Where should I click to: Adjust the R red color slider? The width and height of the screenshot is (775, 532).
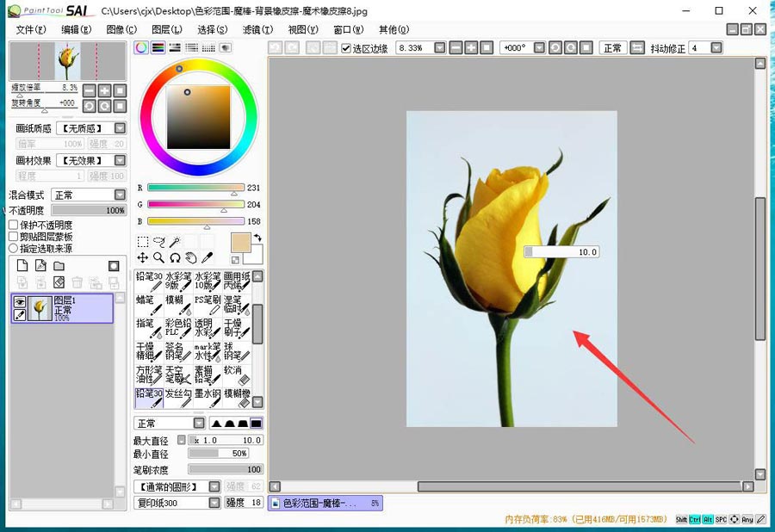pyautogui.click(x=195, y=188)
